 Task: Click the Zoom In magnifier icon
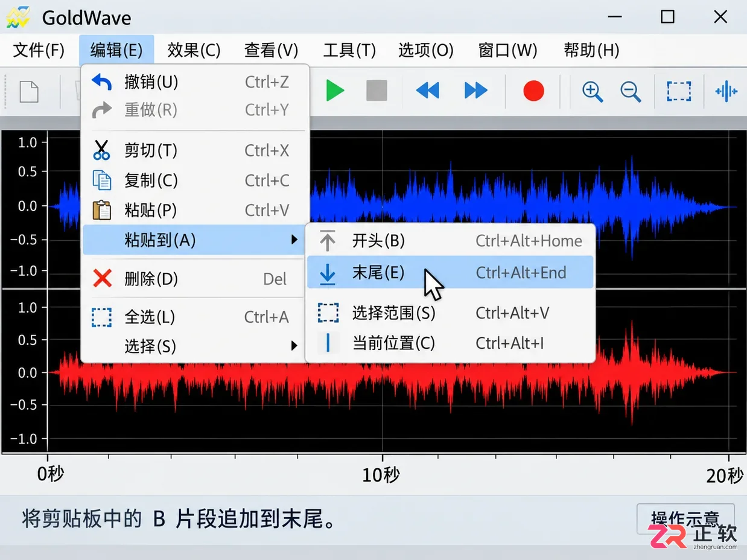coord(593,92)
